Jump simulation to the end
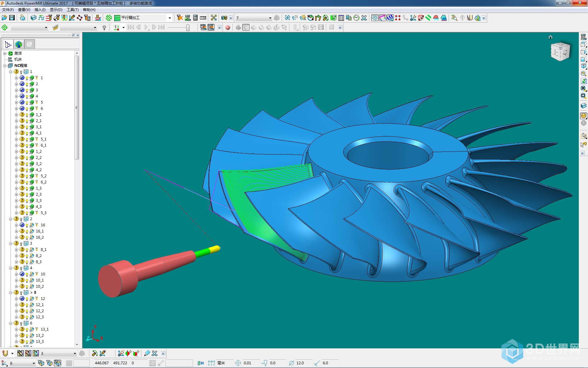Viewport: 588px width, 368px height. tap(161, 28)
